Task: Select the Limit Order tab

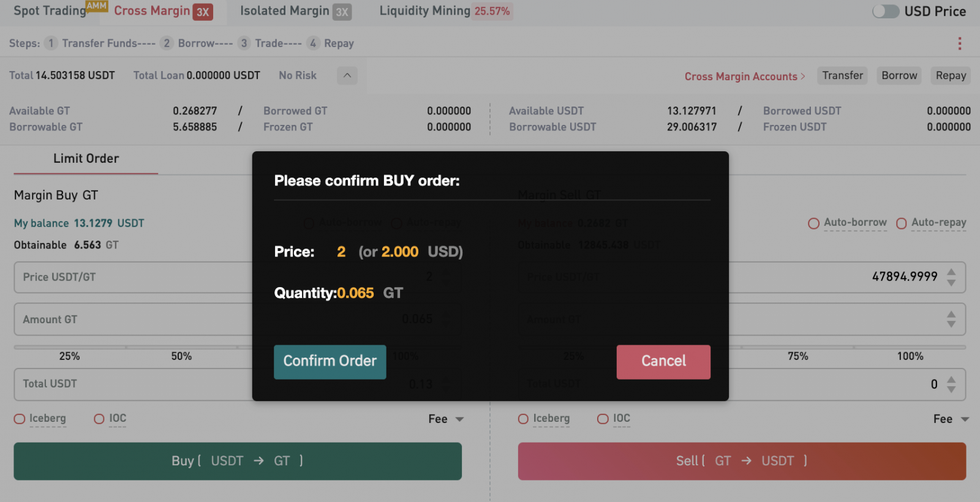Action: tap(86, 159)
